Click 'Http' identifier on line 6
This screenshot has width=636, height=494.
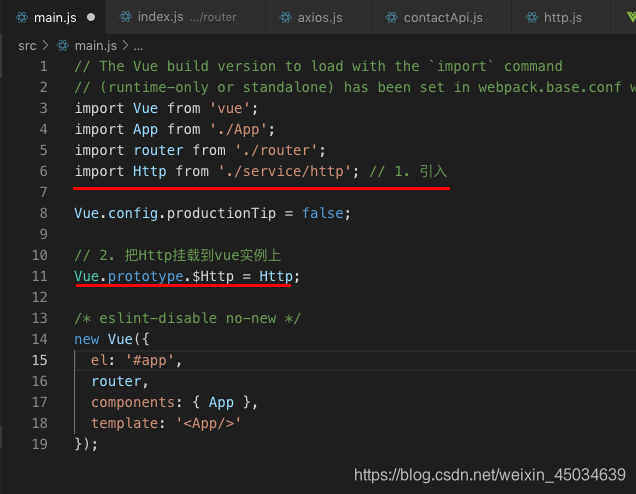[x=150, y=171]
